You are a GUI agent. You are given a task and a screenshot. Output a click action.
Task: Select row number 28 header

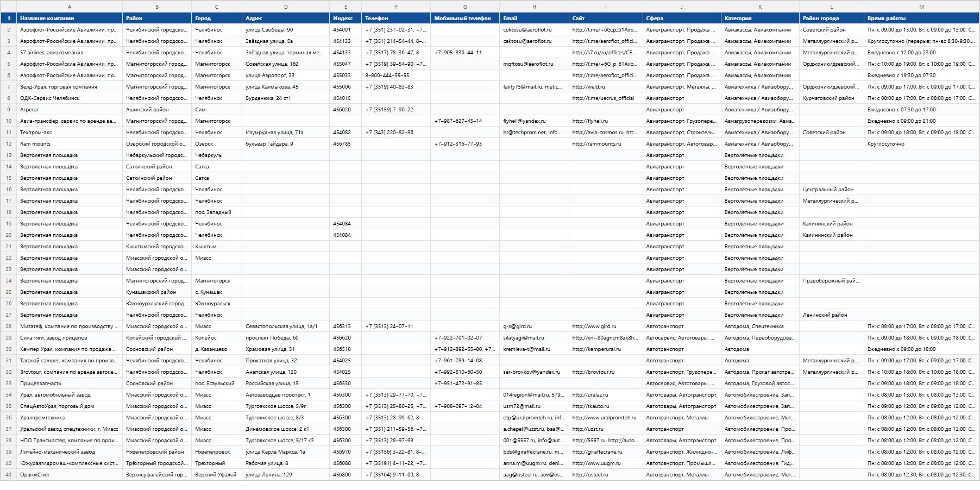point(9,326)
